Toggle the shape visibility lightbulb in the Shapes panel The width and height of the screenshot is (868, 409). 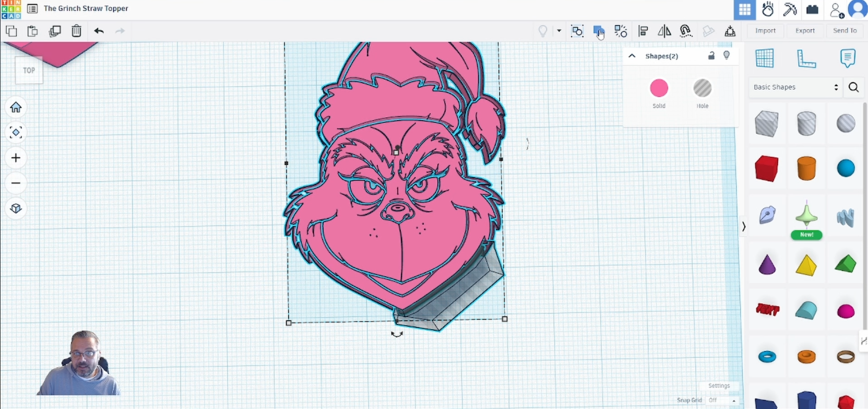coord(727,56)
